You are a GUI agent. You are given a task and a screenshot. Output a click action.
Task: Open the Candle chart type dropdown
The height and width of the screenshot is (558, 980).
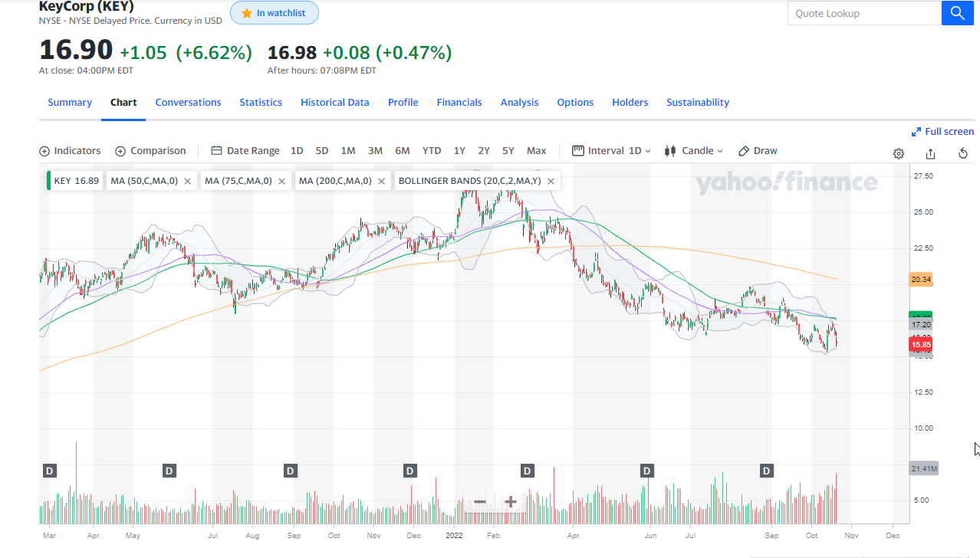click(x=694, y=151)
